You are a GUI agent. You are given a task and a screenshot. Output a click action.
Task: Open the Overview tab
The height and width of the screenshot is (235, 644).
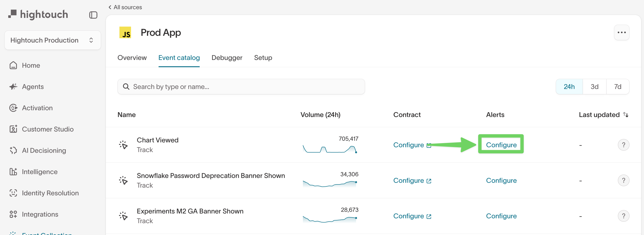(x=132, y=58)
